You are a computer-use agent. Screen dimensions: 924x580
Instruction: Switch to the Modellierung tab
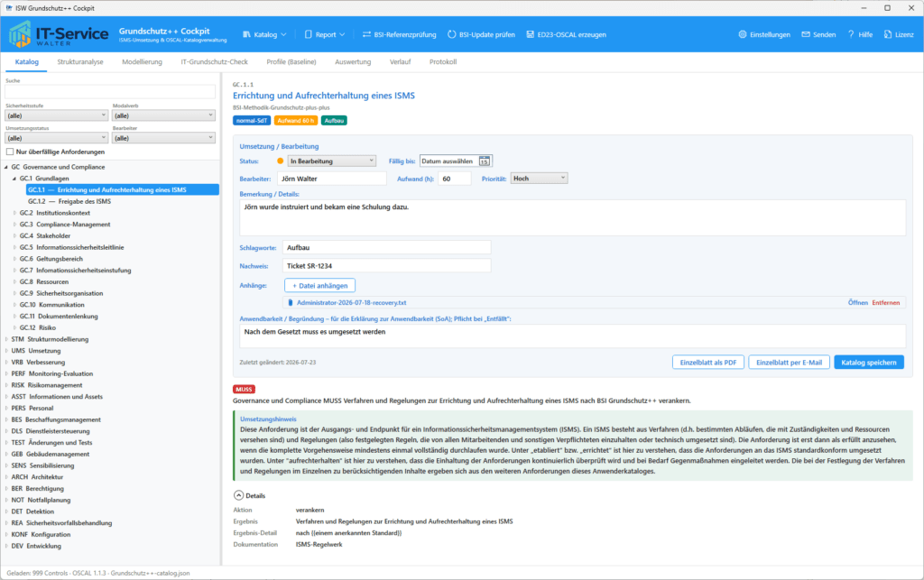[x=142, y=62]
